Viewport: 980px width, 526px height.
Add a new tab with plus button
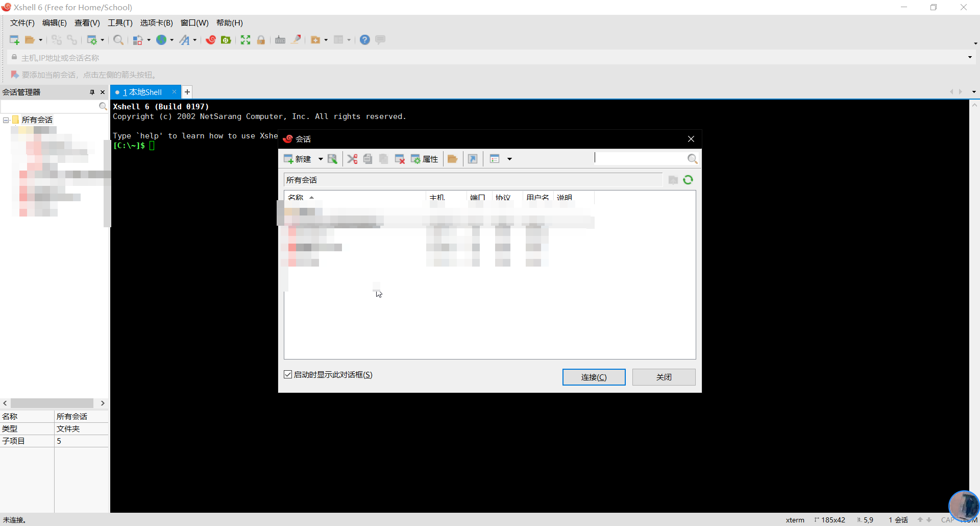pyautogui.click(x=187, y=92)
